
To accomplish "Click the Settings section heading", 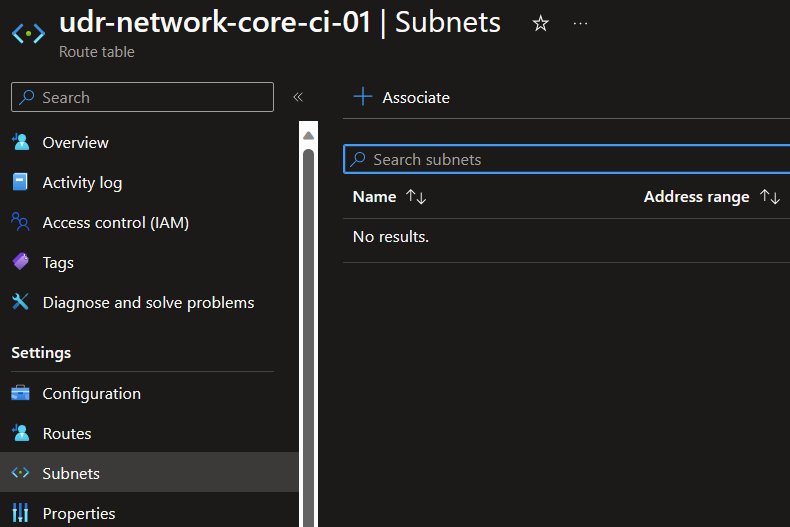I will [41, 353].
